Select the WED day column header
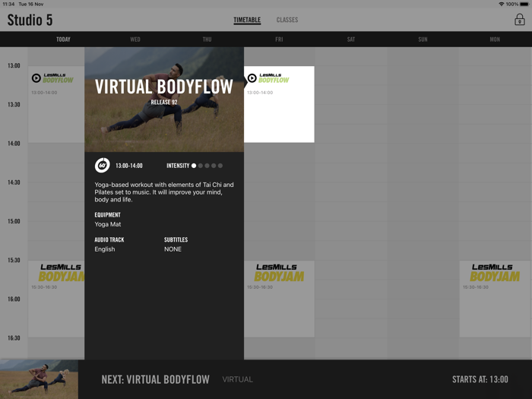 pos(135,40)
